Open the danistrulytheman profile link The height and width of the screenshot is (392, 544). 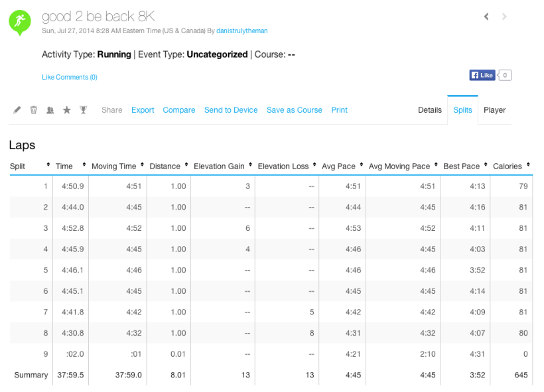tap(242, 31)
